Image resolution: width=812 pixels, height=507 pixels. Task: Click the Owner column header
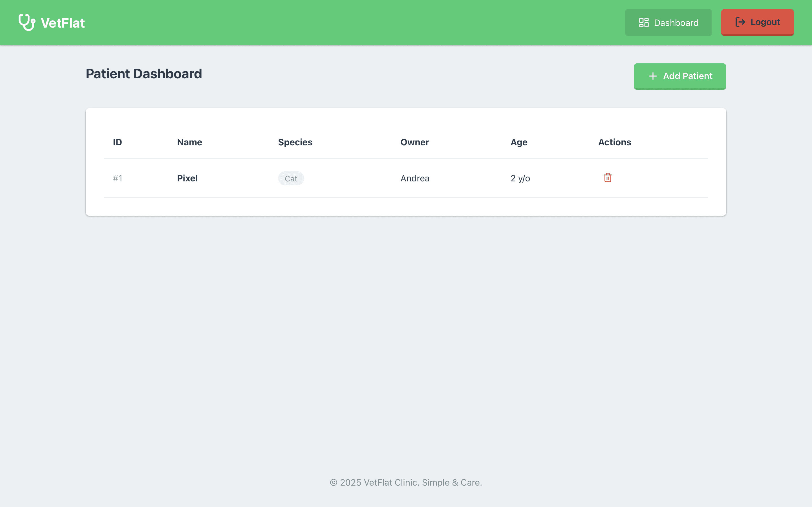(x=414, y=142)
